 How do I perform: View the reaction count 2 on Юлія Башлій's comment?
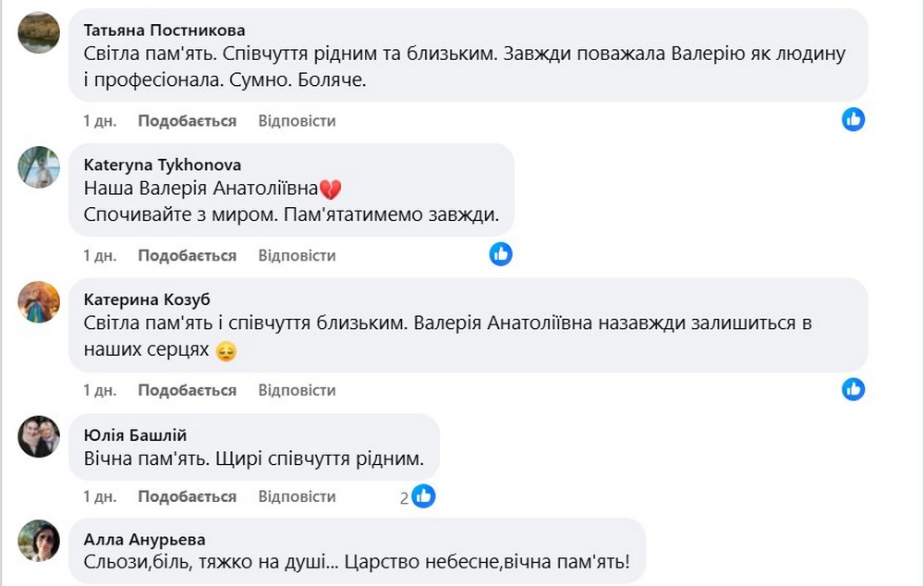[403, 495]
